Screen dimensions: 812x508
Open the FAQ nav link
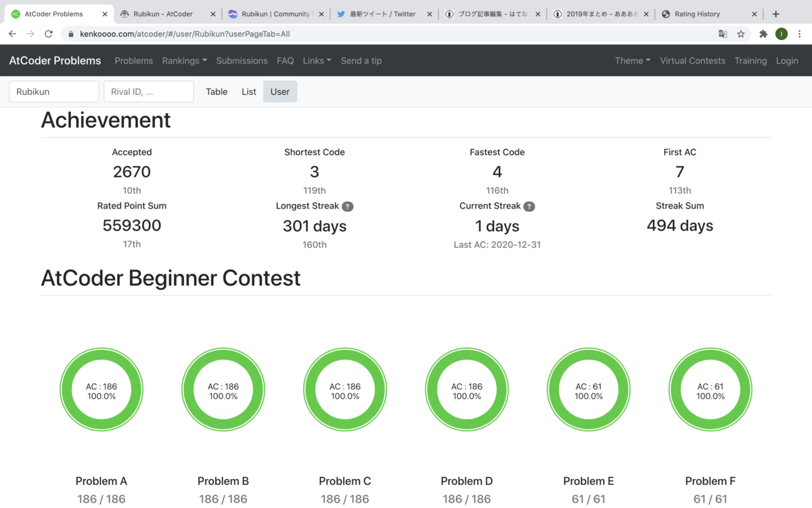click(x=286, y=61)
